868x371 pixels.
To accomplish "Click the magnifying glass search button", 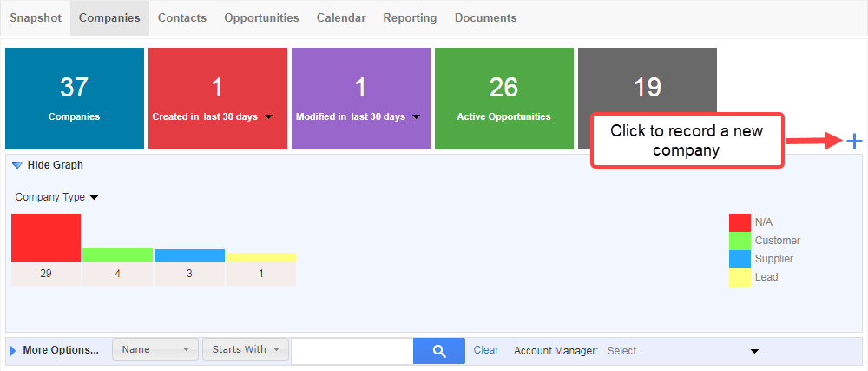I will pos(439,350).
